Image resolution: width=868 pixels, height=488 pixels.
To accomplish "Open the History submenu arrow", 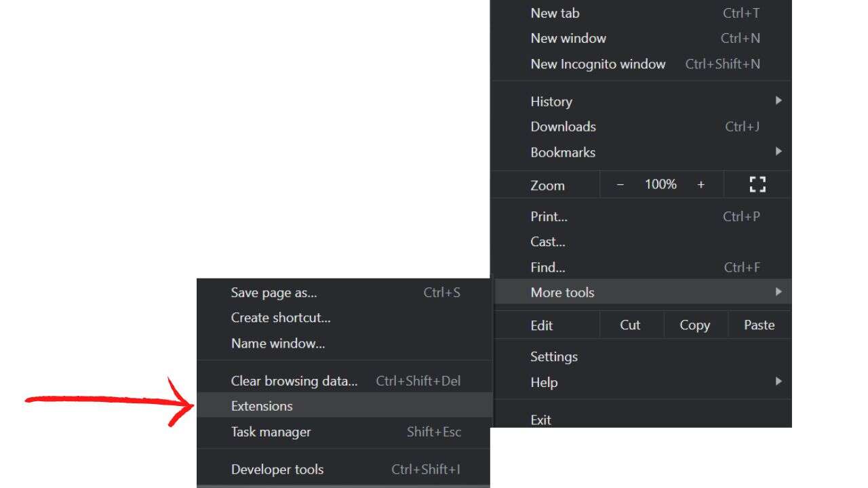I will 778,100.
